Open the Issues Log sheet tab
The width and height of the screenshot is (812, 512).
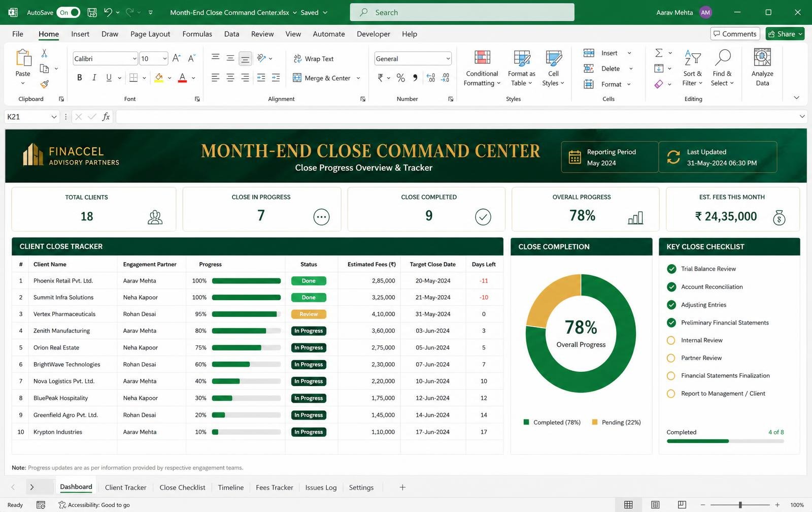(321, 487)
